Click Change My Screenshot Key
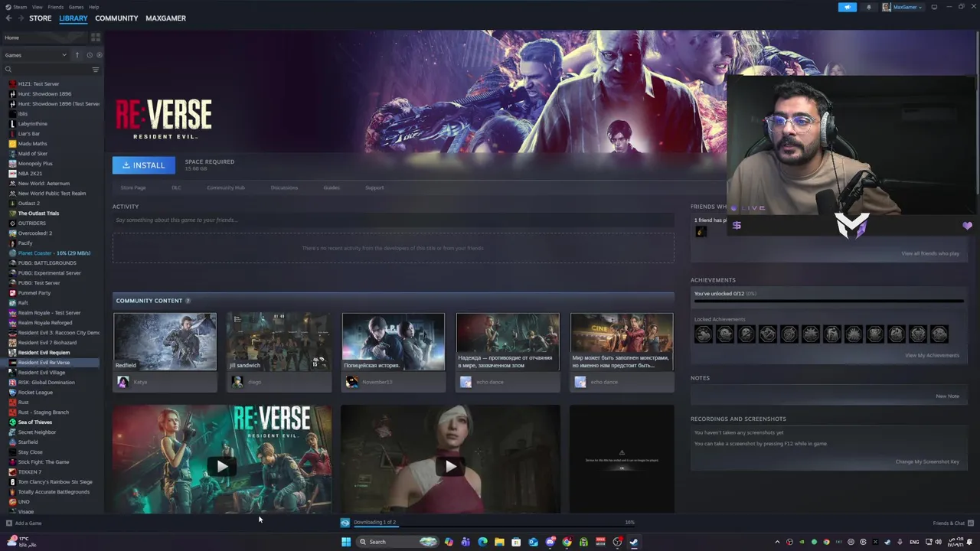The width and height of the screenshot is (980, 551). click(927, 461)
